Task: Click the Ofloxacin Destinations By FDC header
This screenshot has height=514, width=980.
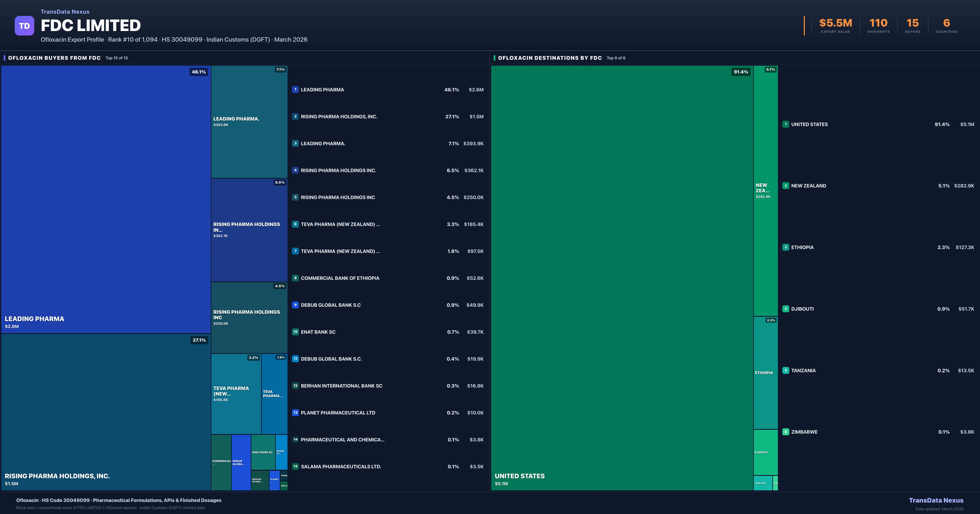Action: tap(550, 58)
